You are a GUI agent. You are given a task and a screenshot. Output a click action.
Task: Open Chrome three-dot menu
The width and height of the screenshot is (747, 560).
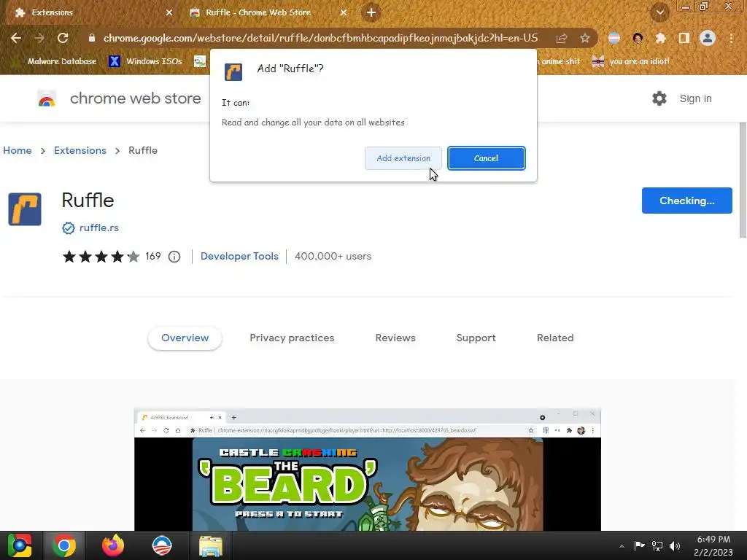731,38
